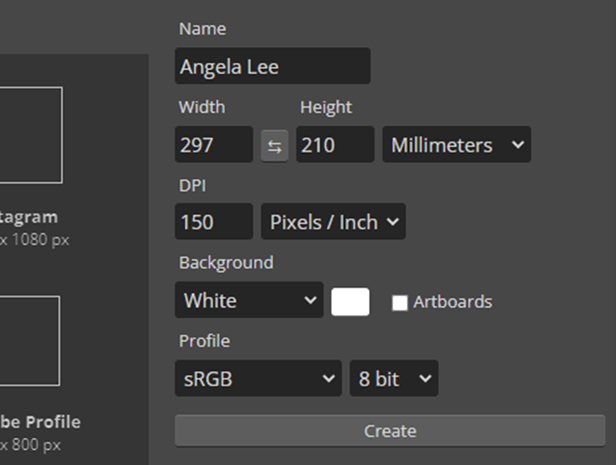
Task: Choose the Instagram template preview box
Action: 30,135
